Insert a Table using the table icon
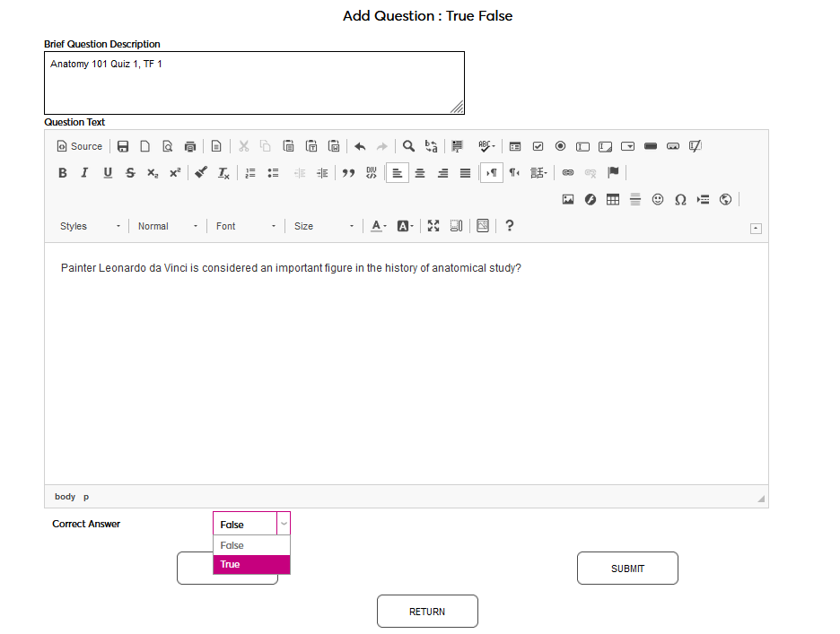The width and height of the screenshot is (840, 634). click(612, 199)
